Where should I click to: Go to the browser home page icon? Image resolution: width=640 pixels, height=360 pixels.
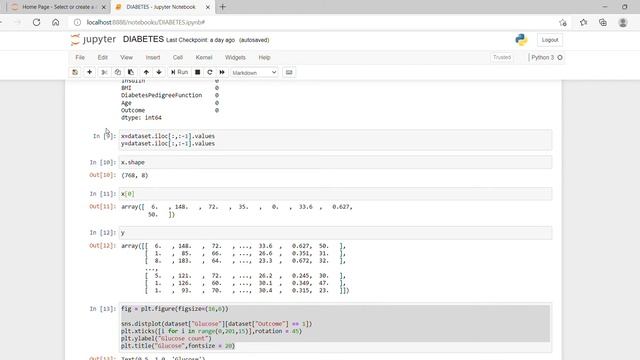pyautogui.click(x=56, y=22)
